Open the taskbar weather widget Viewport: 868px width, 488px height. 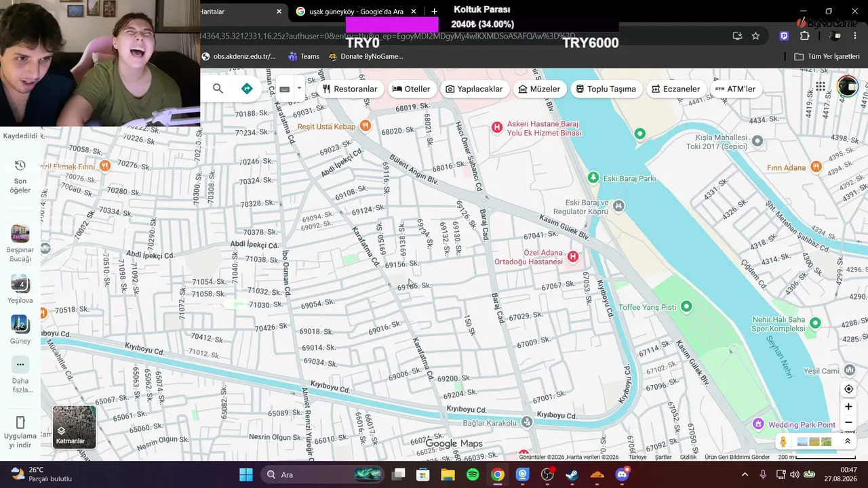click(x=41, y=474)
